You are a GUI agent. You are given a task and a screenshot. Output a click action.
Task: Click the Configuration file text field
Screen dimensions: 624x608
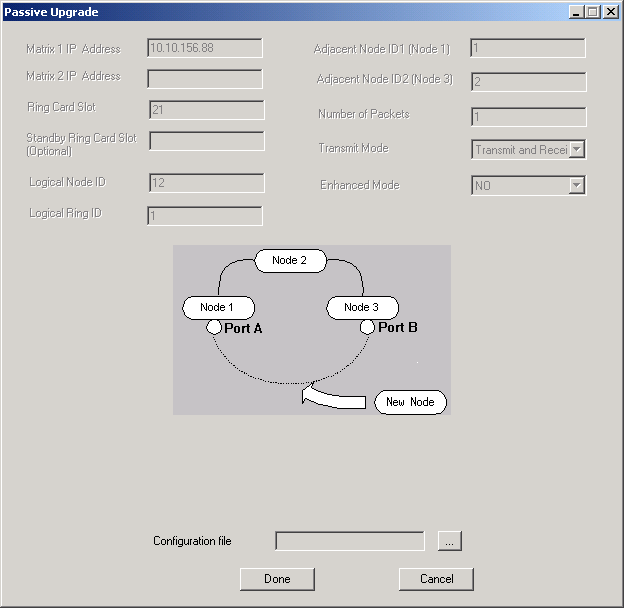click(350, 541)
